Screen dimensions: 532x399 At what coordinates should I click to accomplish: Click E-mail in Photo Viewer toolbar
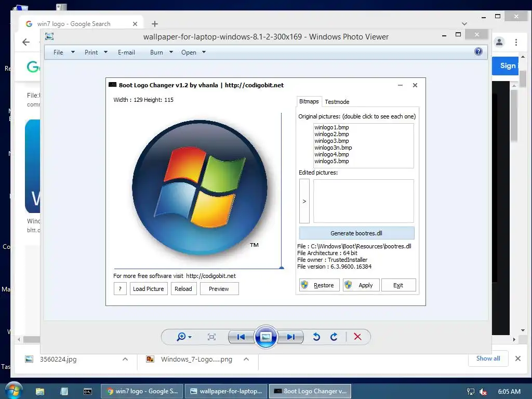coord(127,52)
